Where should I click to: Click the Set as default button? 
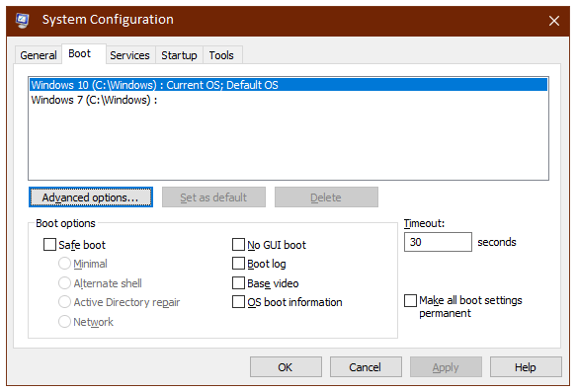point(213,197)
